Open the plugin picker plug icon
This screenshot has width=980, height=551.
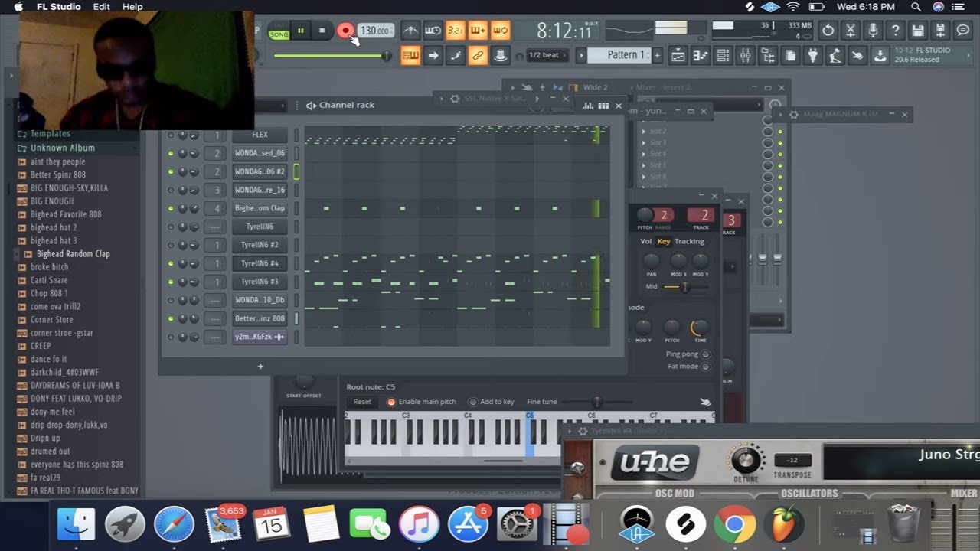pos(813,55)
